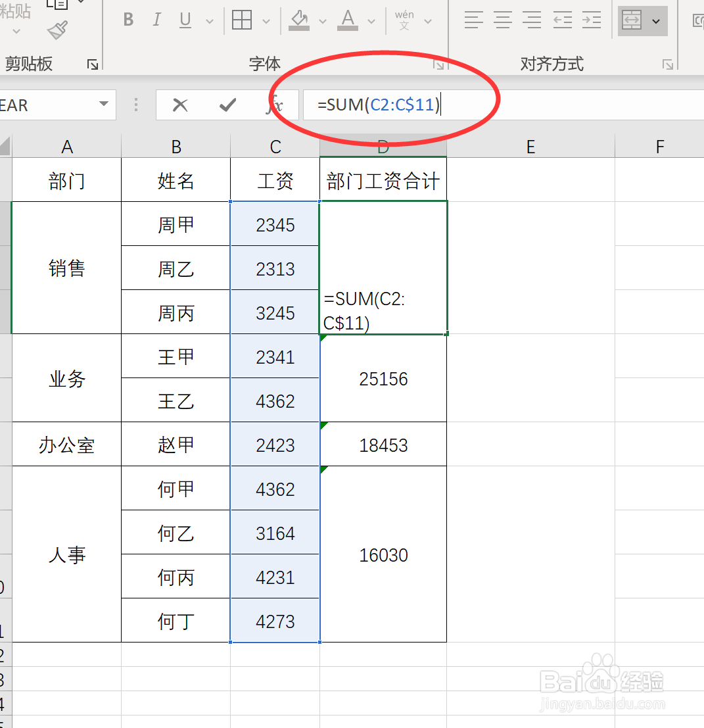Confirm the formula with the check mark icon
The height and width of the screenshot is (728, 704).
pos(227,104)
